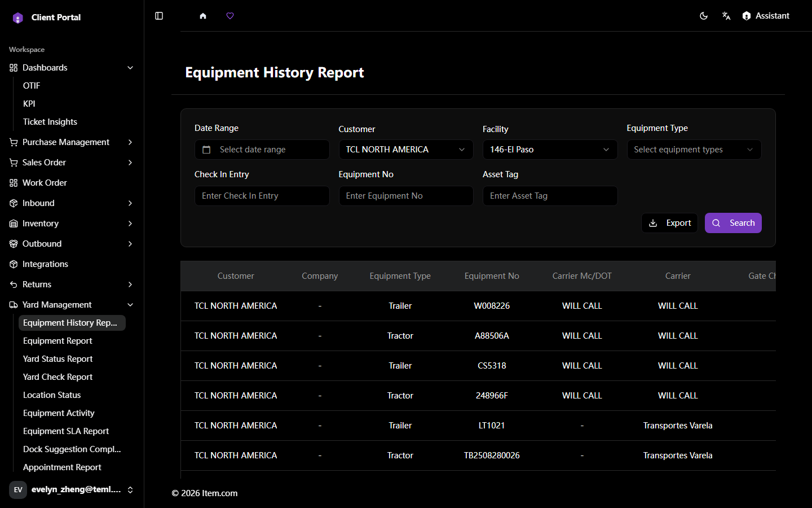Expand the Returns menu

[x=72, y=284]
